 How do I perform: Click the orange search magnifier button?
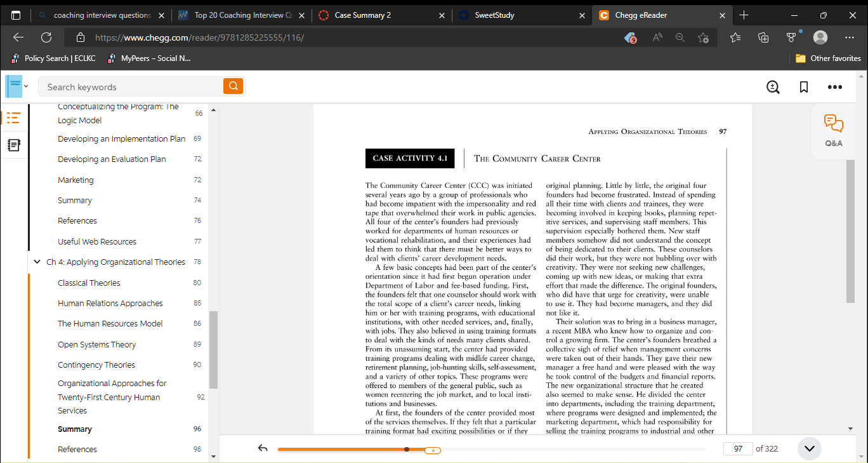point(233,86)
